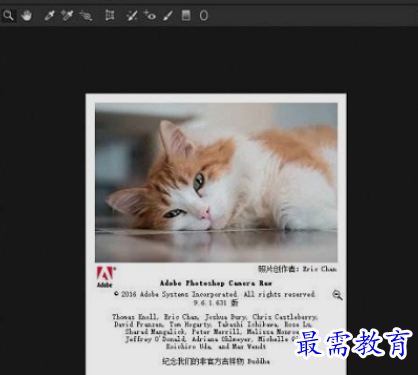The width and height of the screenshot is (418, 375).
Task: Click the photo credit "Eric Chan" text
Action: click(320, 269)
